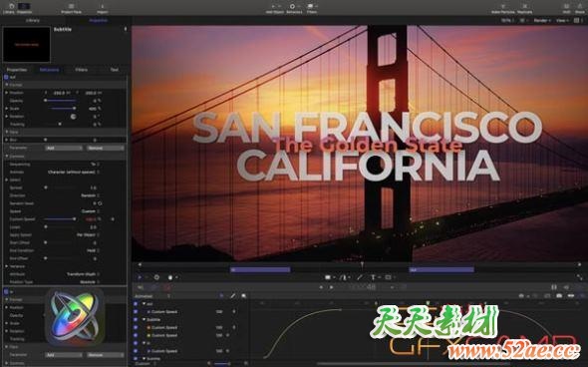The image size is (588, 367).
Task: Select the Rectangle shape tool
Action: (328, 277)
